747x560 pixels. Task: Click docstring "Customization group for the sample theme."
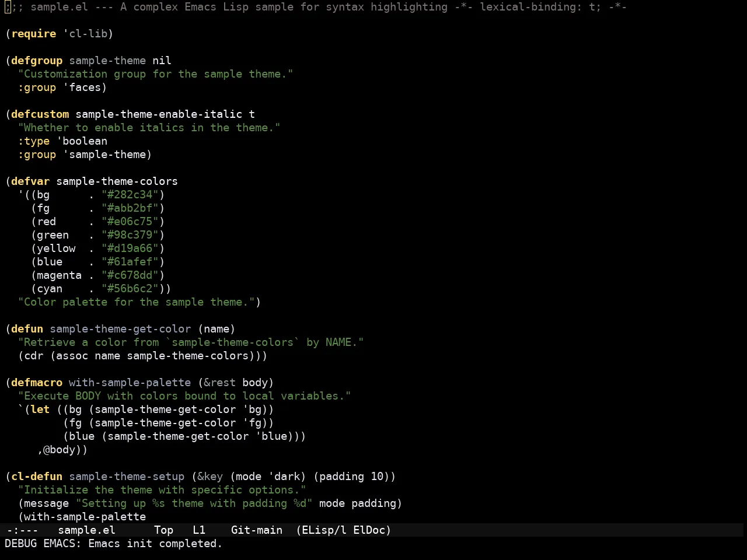tap(156, 74)
